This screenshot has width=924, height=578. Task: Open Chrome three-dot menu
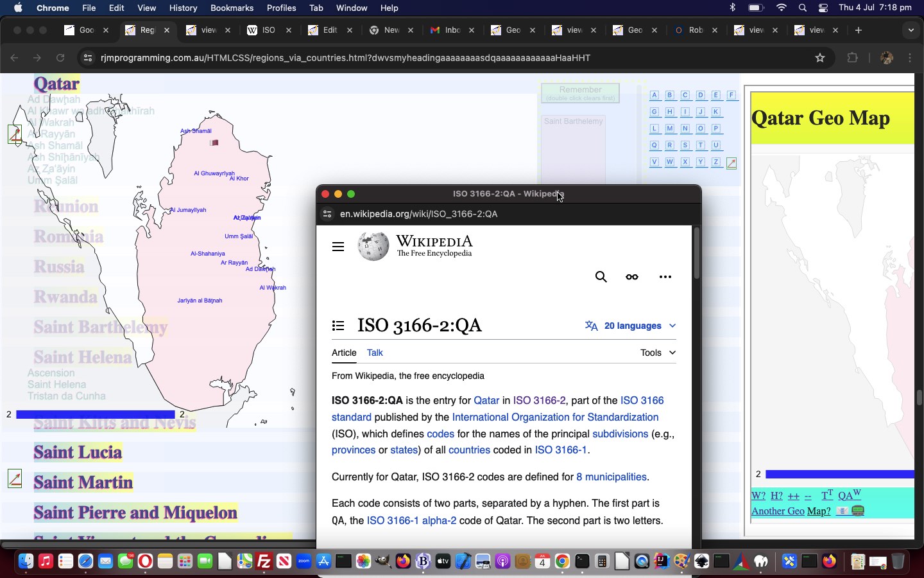point(910,58)
